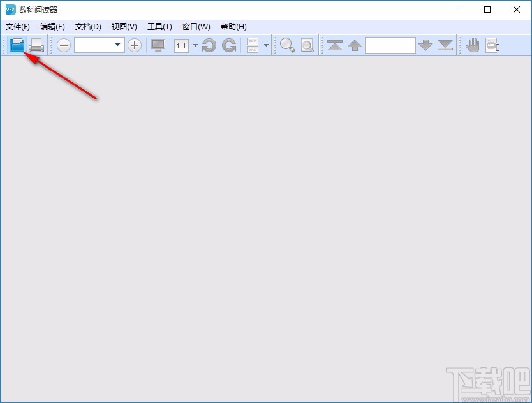The image size is (532, 403).
Task: Click the OFD app icon in title bar
Action: pos(10,10)
